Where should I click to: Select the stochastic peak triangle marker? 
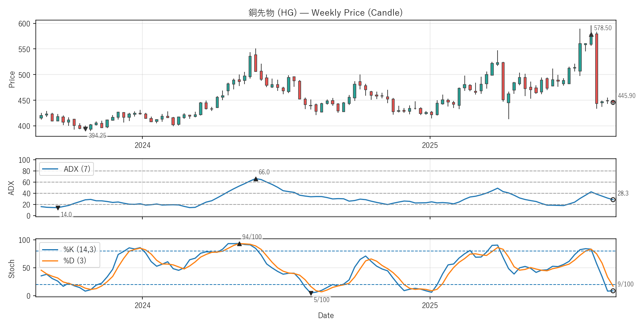click(x=239, y=244)
